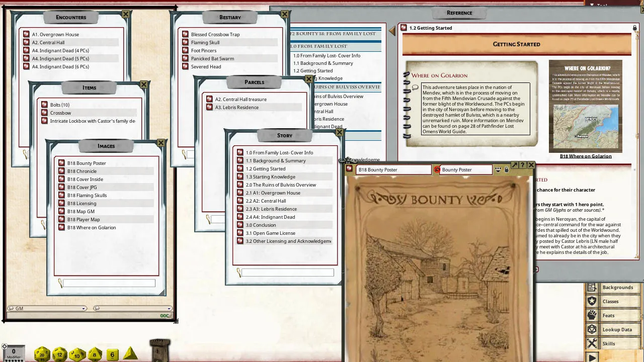
Task: Click the Backgrounds document icon
Action: [592, 287]
